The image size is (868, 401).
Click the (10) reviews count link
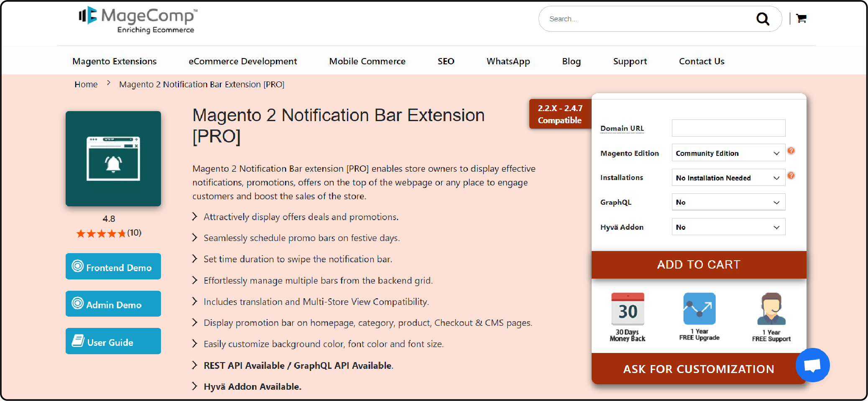[134, 233]
